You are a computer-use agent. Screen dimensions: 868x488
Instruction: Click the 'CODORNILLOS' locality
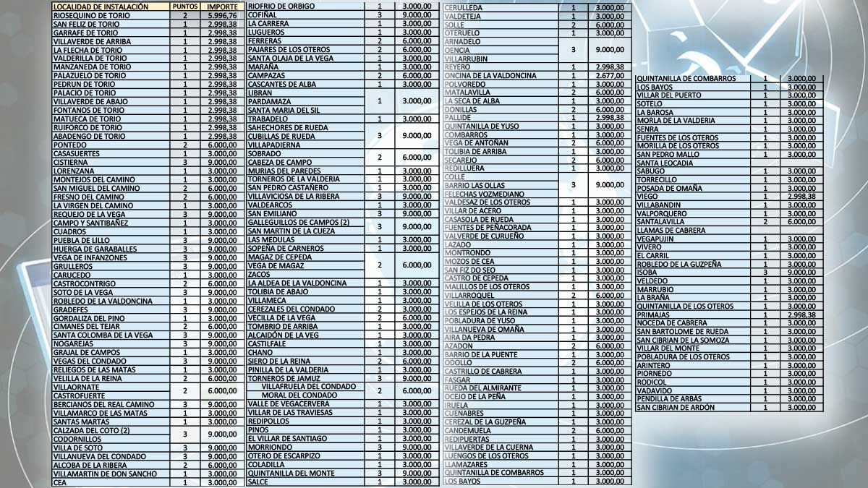point(77,439)
